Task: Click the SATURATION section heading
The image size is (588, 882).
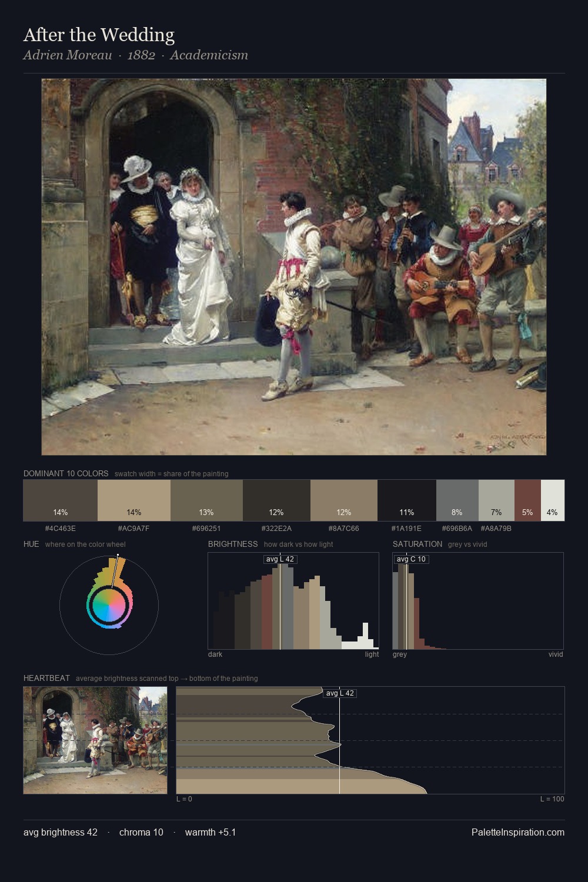Action: click(x=417, y=544)
